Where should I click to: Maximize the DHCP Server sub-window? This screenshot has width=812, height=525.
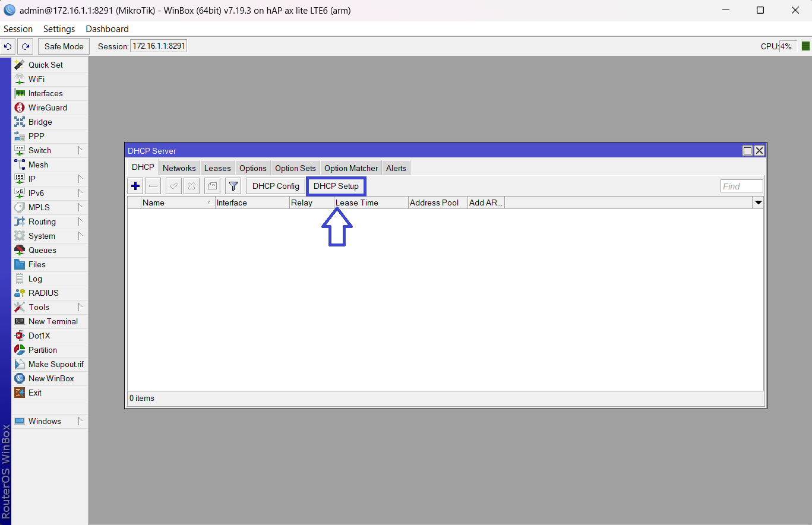pyautogui.click(x=748, y=151)
